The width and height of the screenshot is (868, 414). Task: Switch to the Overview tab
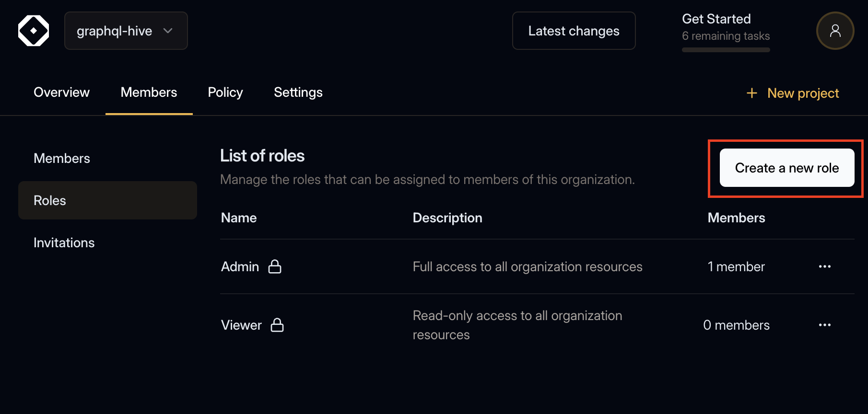(61, 92)
